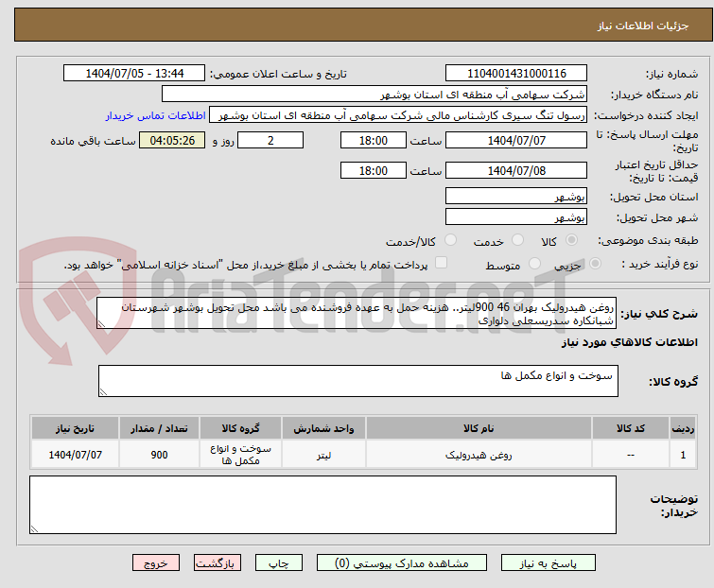The image size is (714, 588).
Task: Toggle the اسناد خزانه اسلامی payment checkbox
Action: coord(441,263)
